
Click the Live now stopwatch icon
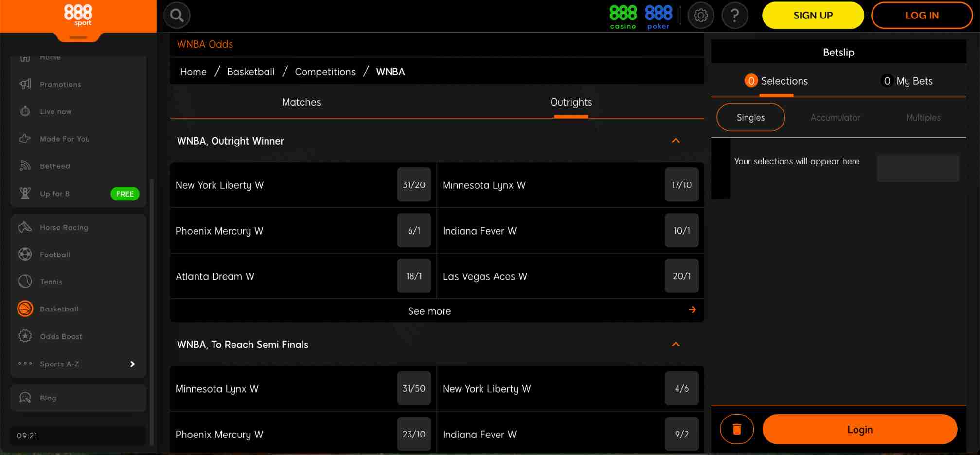(25, 111)
